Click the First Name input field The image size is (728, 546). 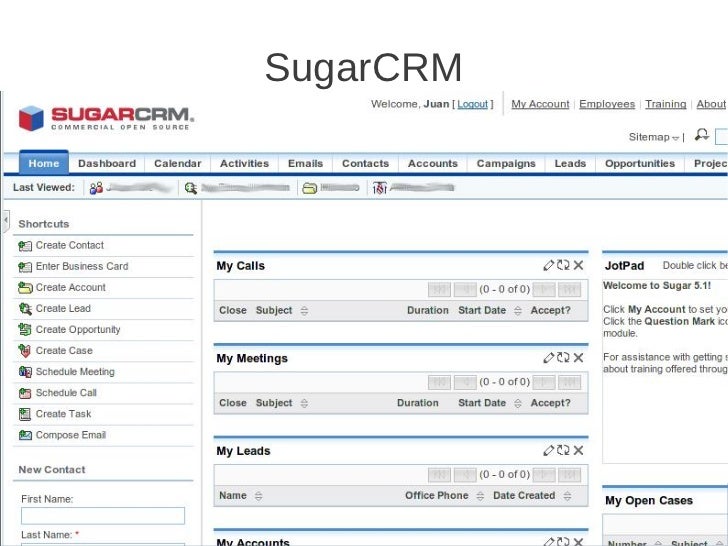tap(103, 516)
